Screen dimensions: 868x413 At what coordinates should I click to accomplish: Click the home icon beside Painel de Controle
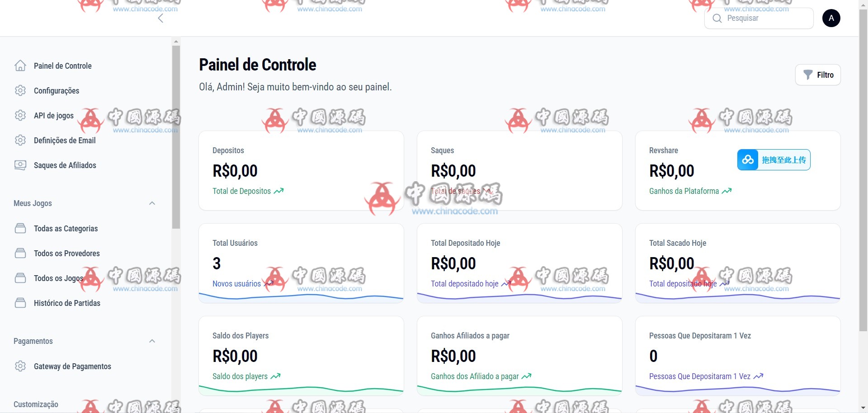tap(20, 66)
